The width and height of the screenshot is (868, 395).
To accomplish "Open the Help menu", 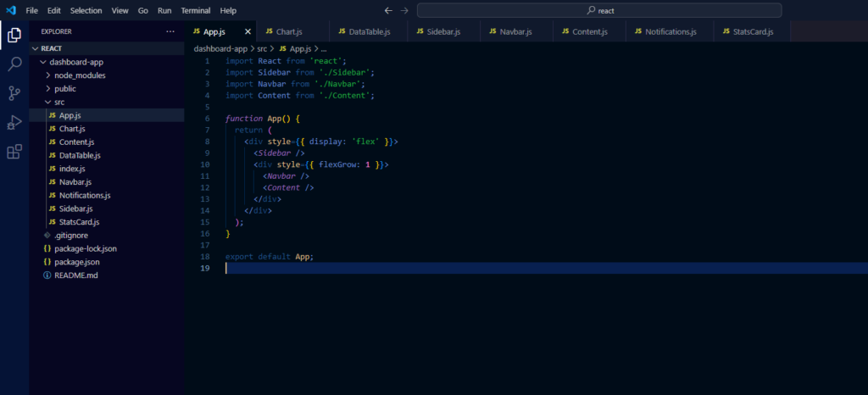I will [228, 10].
